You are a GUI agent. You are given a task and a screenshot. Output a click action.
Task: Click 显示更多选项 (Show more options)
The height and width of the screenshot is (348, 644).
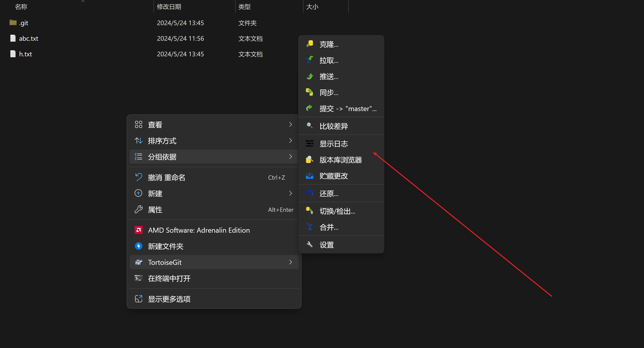tap(169, 299)
